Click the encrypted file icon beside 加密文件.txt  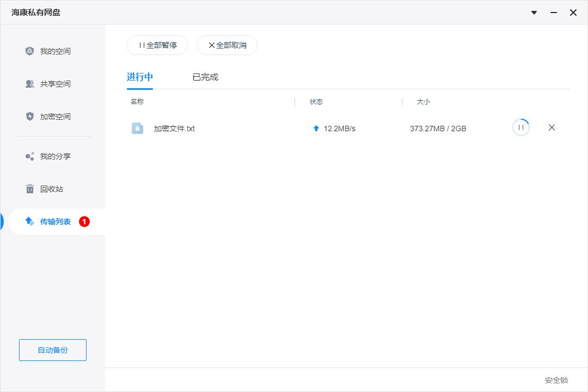(138, 127)
